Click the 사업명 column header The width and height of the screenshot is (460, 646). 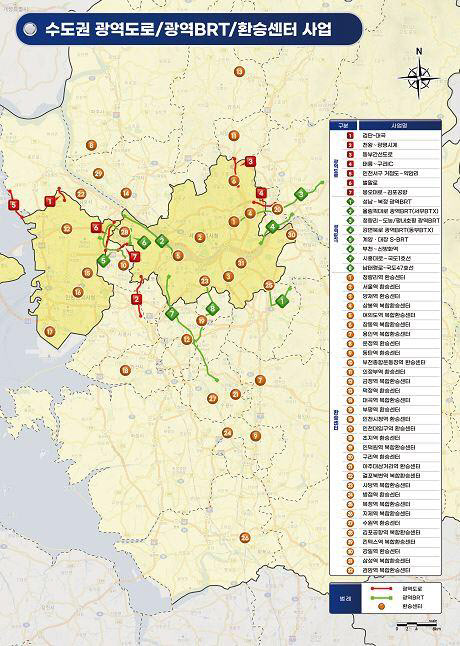coord(399,125)
